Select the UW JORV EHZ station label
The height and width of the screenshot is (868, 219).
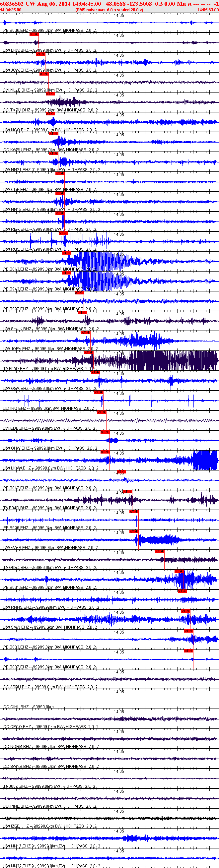click(x=51, y=349)
